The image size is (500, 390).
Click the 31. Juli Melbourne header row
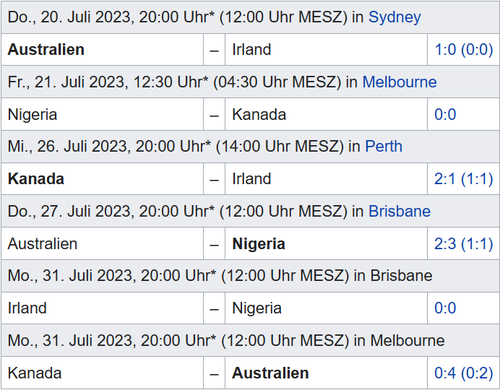click(x=250, y=340)
